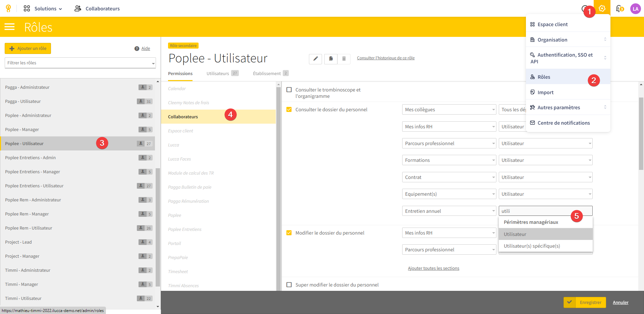Uncheck Modifier le dossier du personnel
Image resolution: width=644 pixels, height=314 pixels.
(x=289, y=233)
